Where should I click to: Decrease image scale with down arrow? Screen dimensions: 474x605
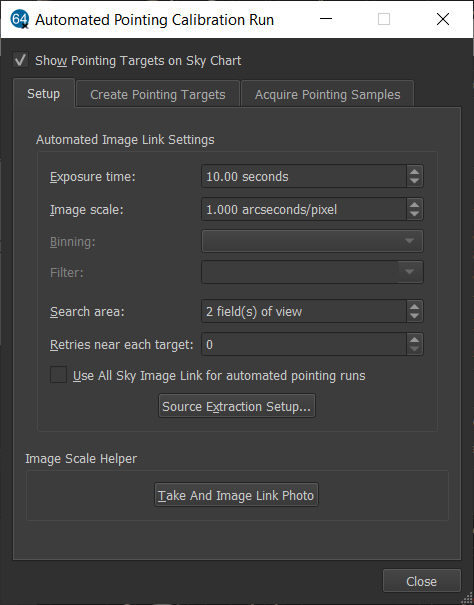click(415, 214)
